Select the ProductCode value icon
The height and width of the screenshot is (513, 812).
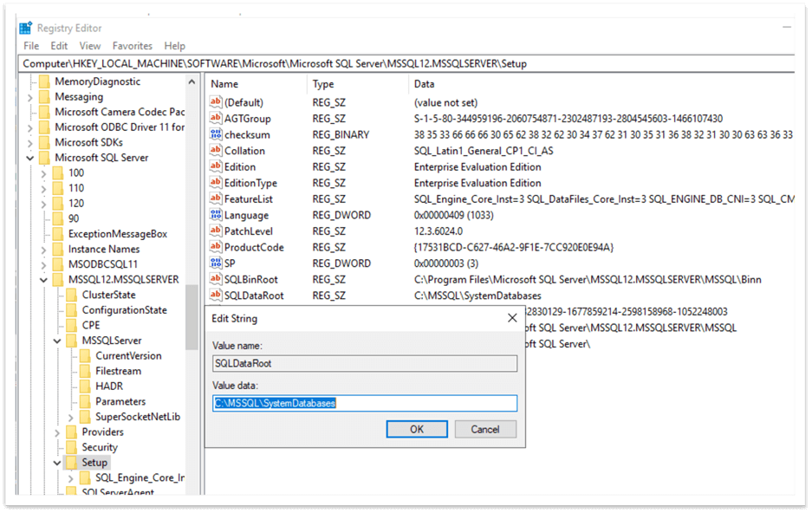pyautogui.click(x=216, y=246)
